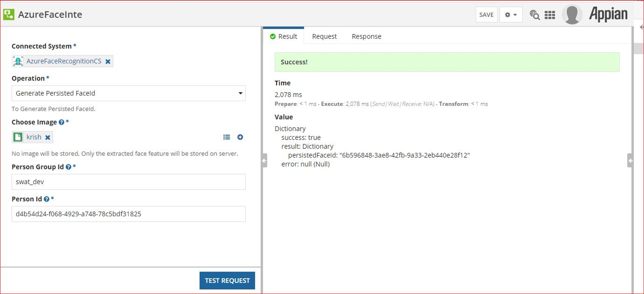The height and width of the screenshot is (294, 644).
Task: Click the Prepare/Execute timing breakdown line
Action: [381, 104]
